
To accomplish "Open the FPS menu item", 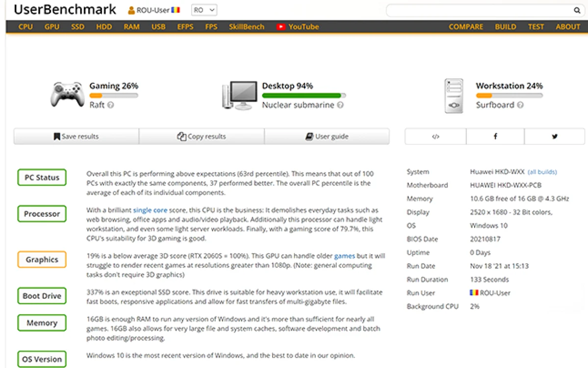I will [211, 26].
